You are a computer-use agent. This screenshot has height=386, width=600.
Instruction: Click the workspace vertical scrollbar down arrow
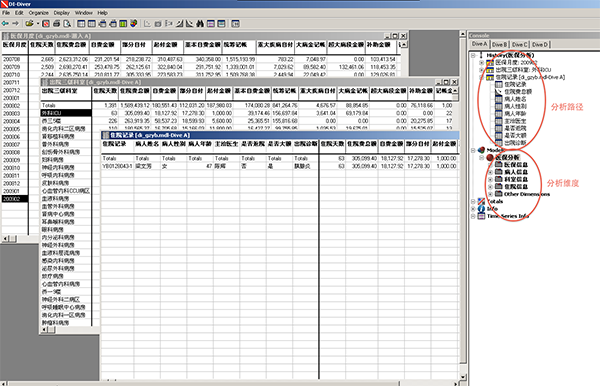463,377
